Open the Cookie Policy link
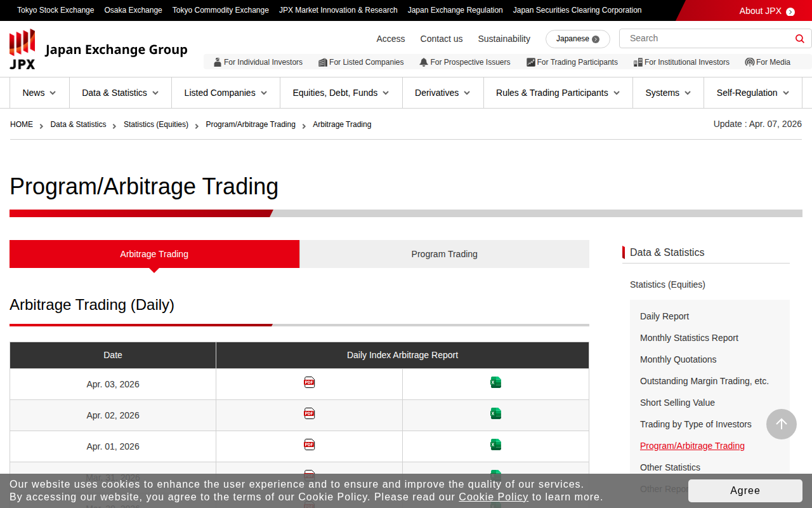Image resolution: width=812 pixels, height=508 pixels. (x=494, y=497)
